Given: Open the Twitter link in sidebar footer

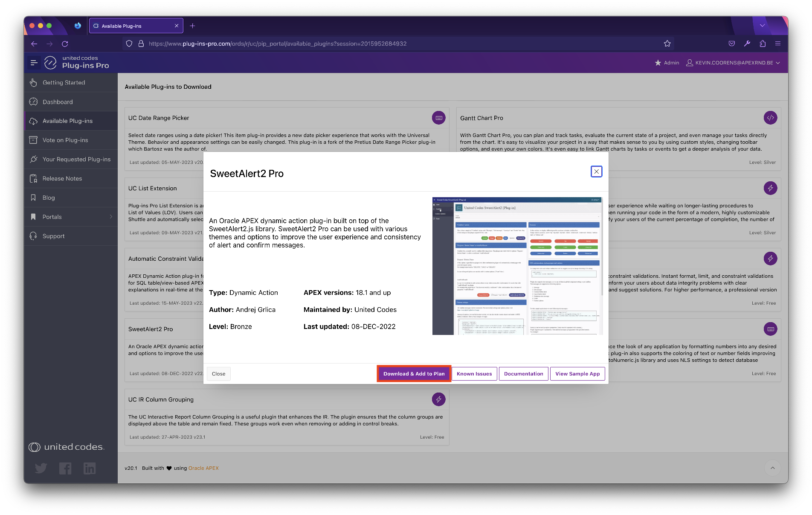Looking at the screenshot, I should (x=41, y=468).
